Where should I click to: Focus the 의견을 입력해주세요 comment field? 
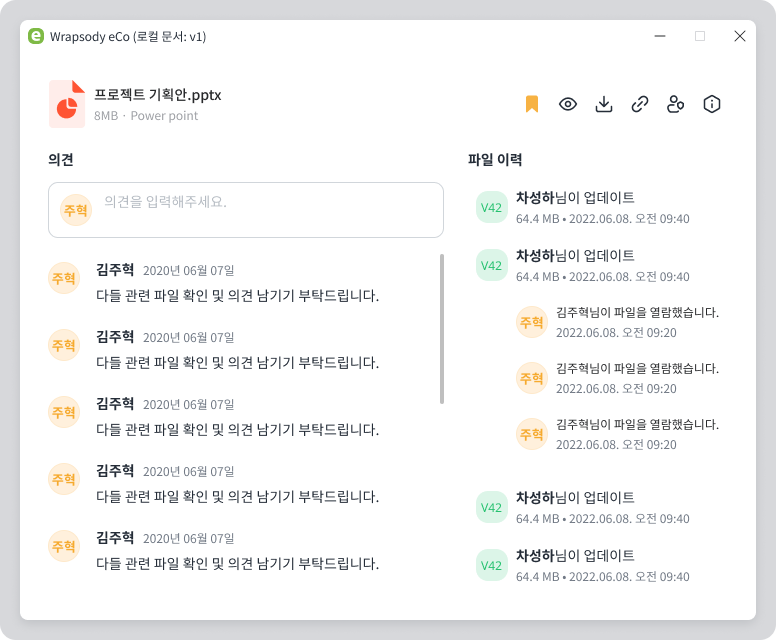pos(246,210)
